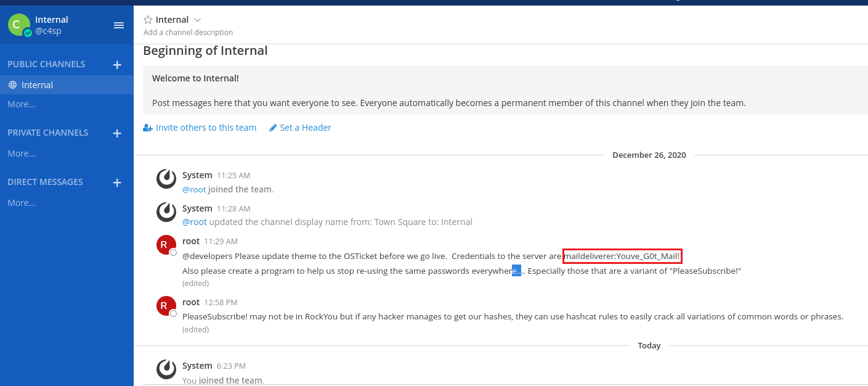Screen dimensions: 868x386
Task: Open the @root mention in join message
Action: (x=194, y=189)
